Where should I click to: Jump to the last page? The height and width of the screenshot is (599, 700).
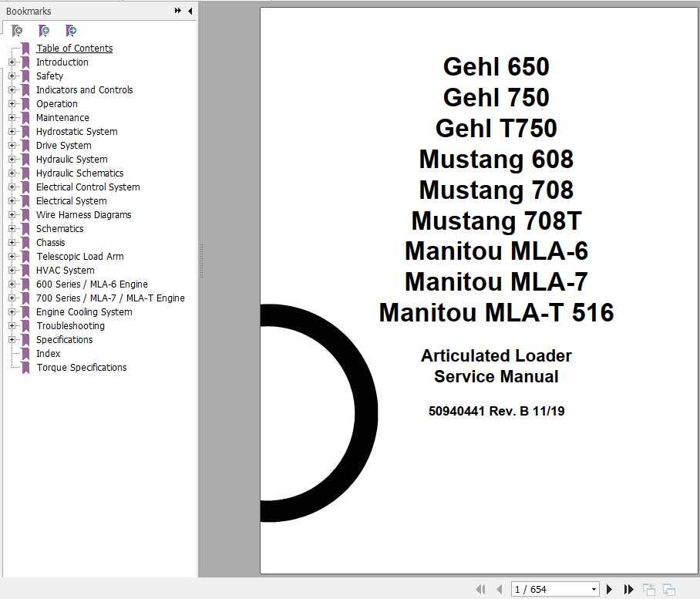(628, 589)
